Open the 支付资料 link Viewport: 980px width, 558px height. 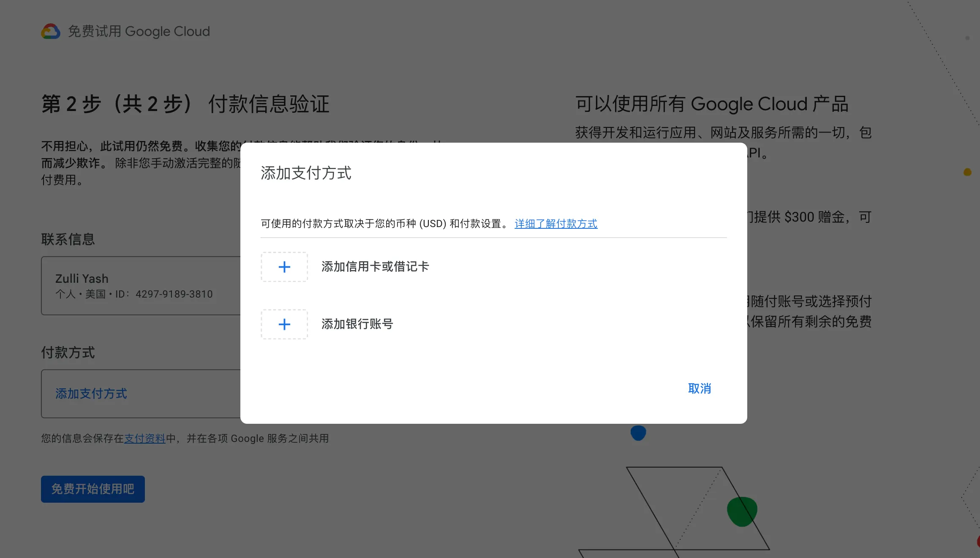[x=144, y=439]
